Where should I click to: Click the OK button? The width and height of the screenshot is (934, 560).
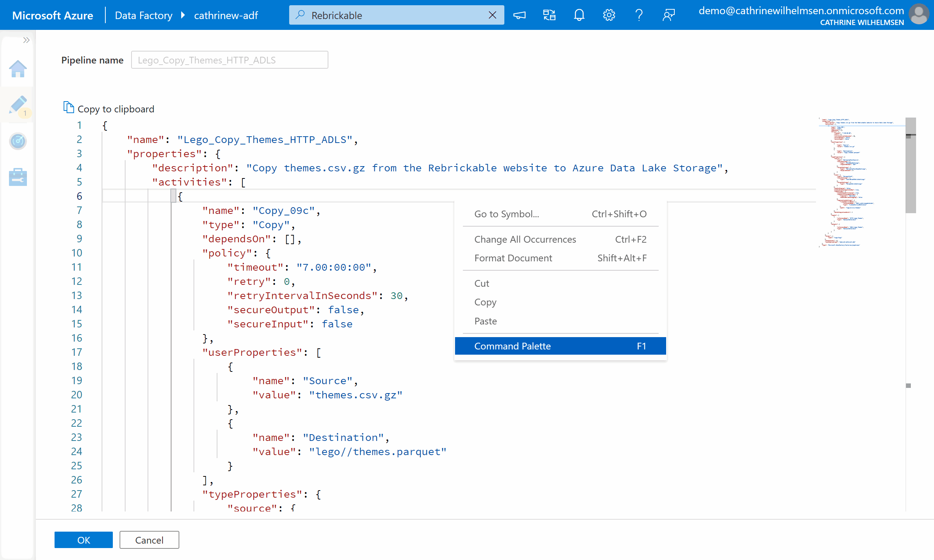[x=83, y=539]
